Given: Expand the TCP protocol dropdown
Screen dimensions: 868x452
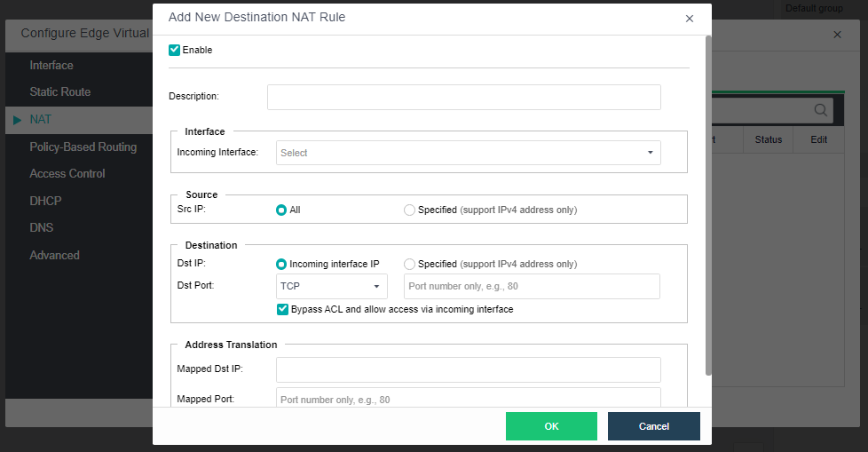Looking at the screenshot, I should pyautogui.click(x=331, y=286).
